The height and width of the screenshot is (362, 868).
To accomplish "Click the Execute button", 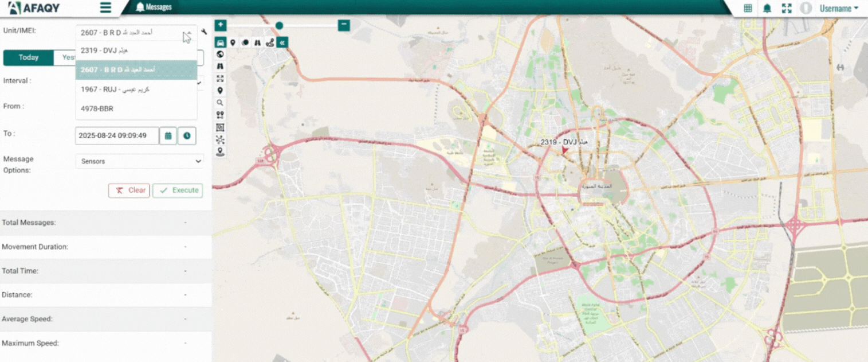I will [x=178, y=190].
